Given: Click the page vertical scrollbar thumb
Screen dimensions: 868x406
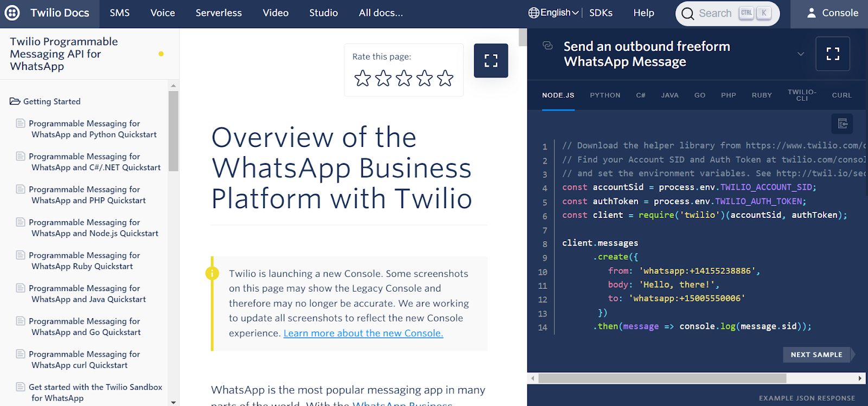Looking at the screenshot, I should coord(523,37).
